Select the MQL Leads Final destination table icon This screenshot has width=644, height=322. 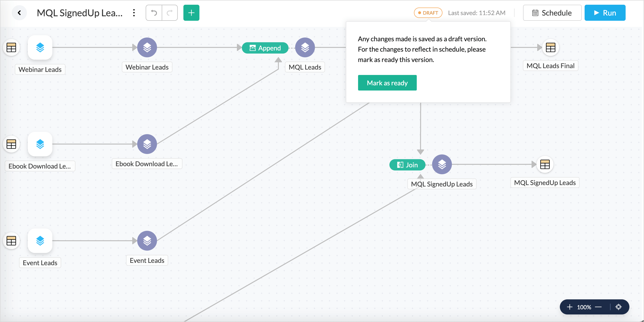coord(550,48)
